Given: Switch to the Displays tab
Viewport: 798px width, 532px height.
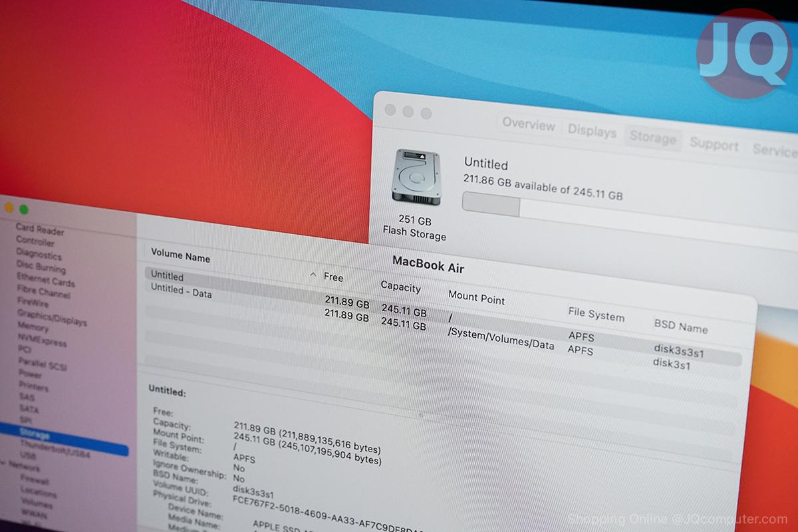Looking at the screenshot, I should click(592, 131).
